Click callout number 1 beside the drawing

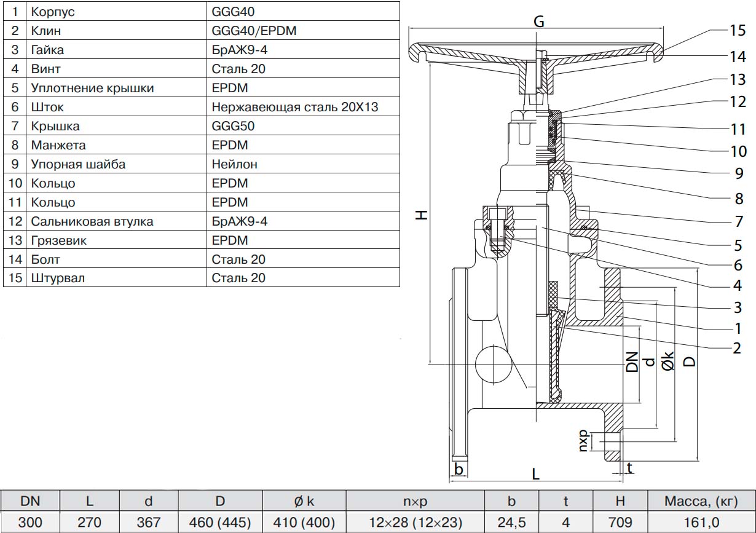(738, 327)
